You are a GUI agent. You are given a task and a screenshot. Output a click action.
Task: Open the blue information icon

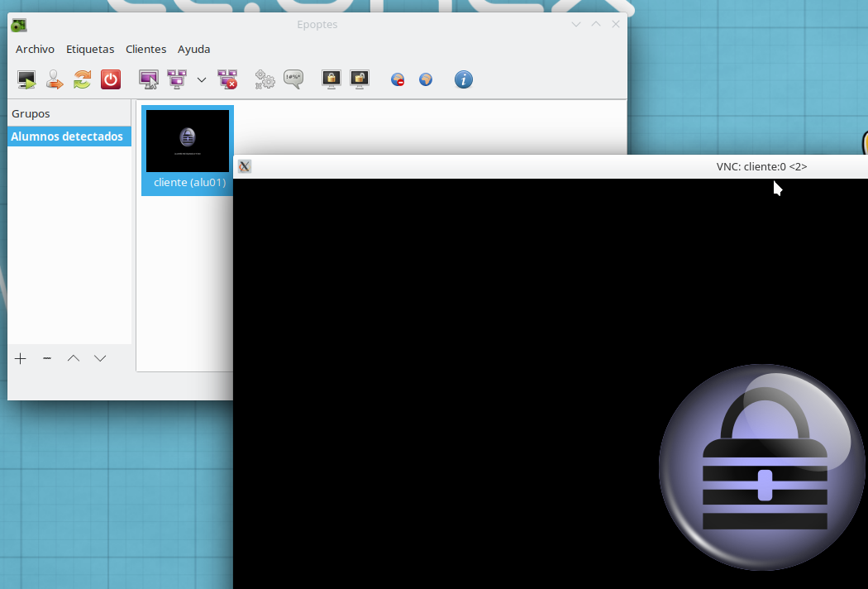(x=464, y=79)
